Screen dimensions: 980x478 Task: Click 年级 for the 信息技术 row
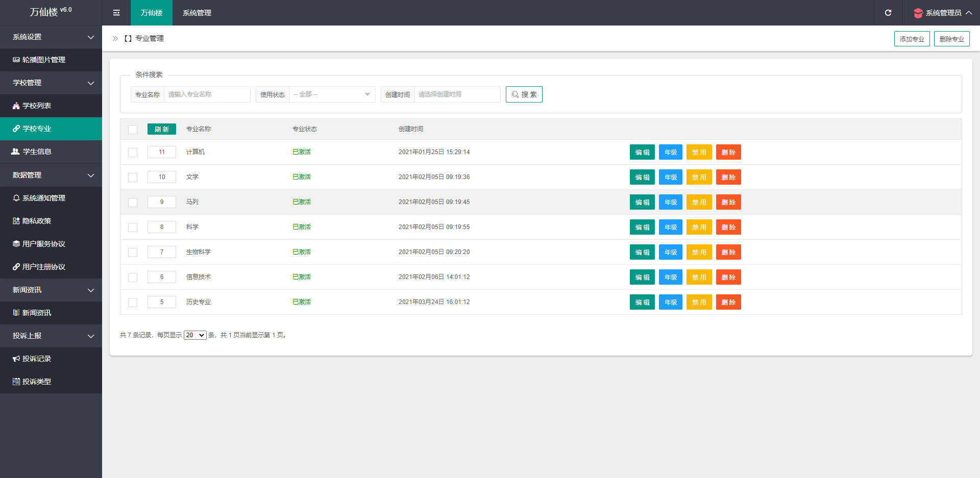[x=671, y=277]
